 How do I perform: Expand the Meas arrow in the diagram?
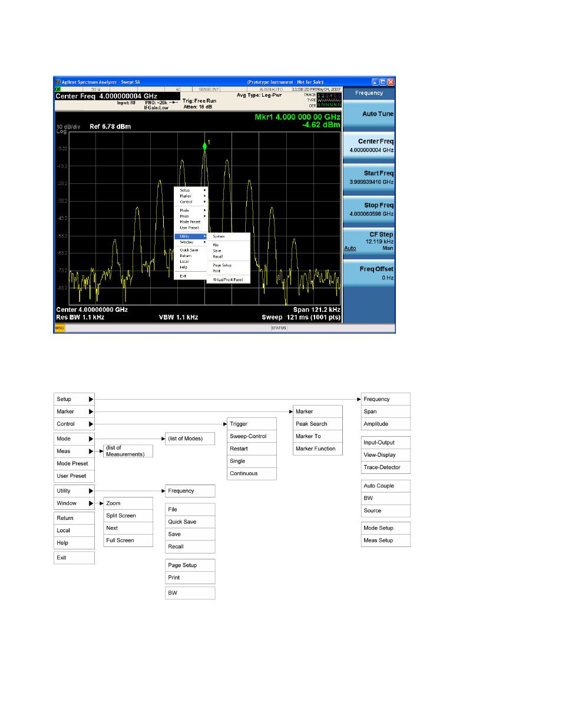tap(91, 451)
